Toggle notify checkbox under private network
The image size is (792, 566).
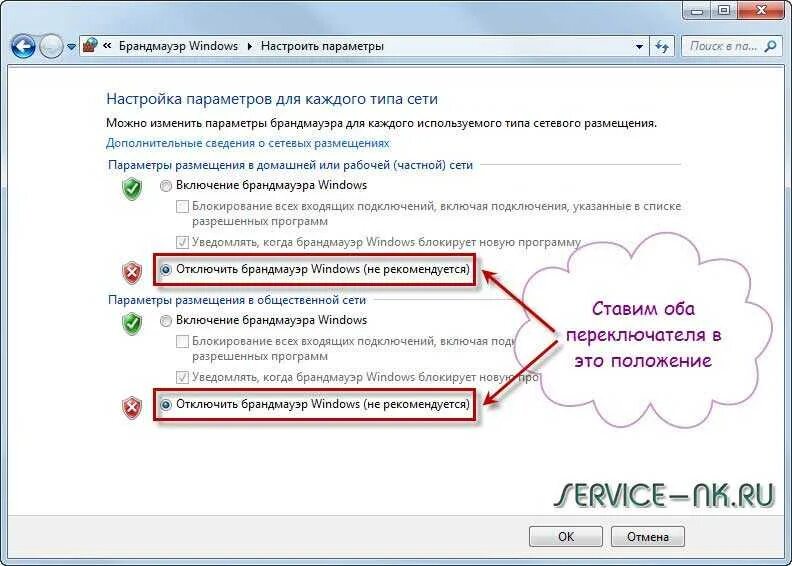click(182, 242)
